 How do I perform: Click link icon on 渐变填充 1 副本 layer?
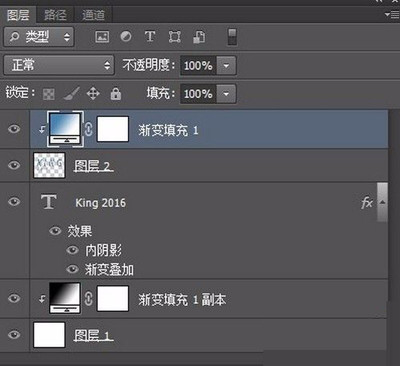tap(88, 299)
